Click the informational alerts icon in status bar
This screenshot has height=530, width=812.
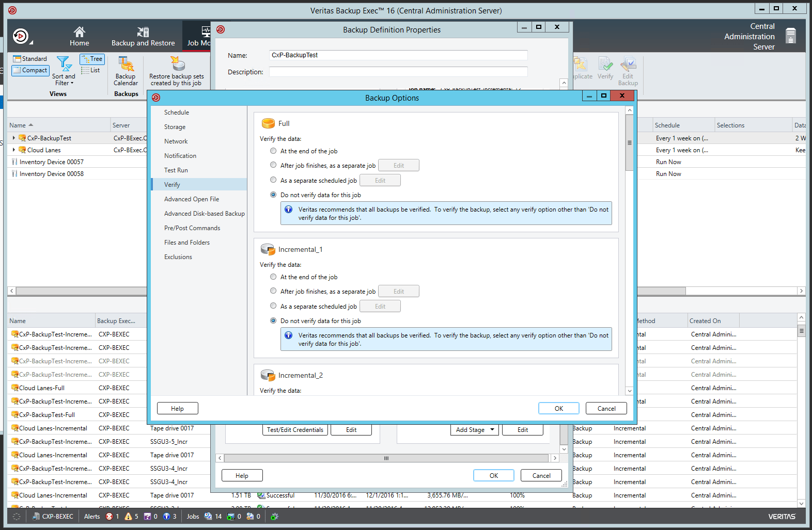tap(166, 516)
